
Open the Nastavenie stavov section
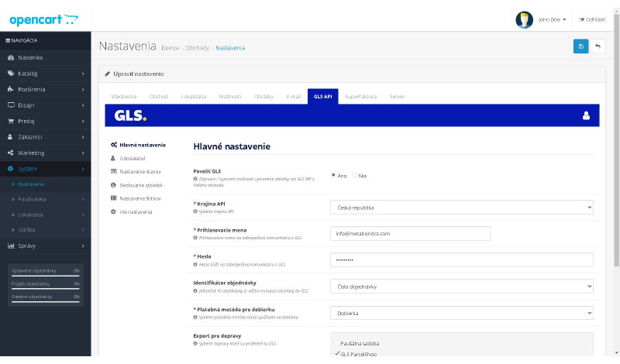pyautogui.click(x=136, y=171)
